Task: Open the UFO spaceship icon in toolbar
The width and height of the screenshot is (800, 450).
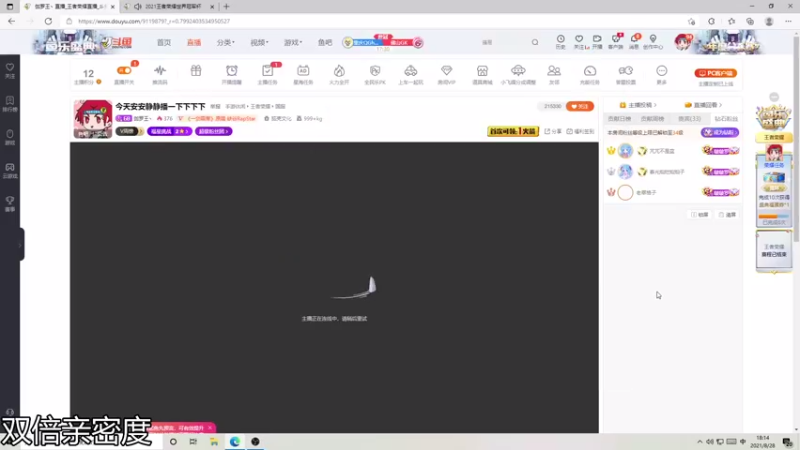Action: [518, 70]
